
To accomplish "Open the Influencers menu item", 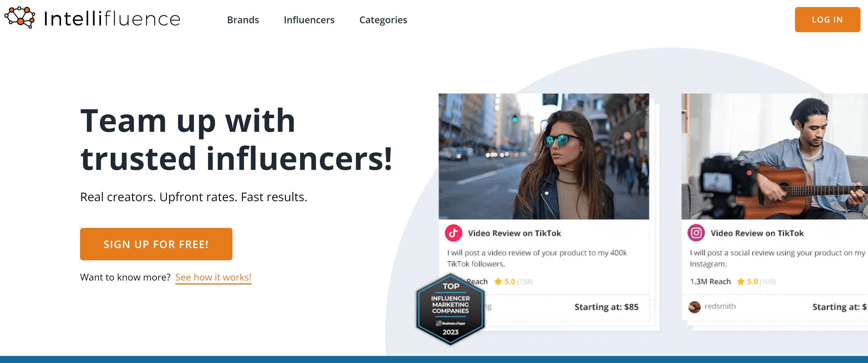I will coord(309,20).
